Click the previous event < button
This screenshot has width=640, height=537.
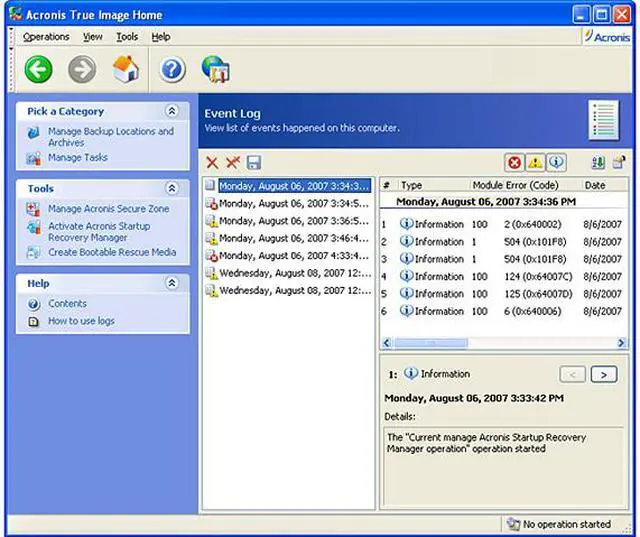[573, 374]
